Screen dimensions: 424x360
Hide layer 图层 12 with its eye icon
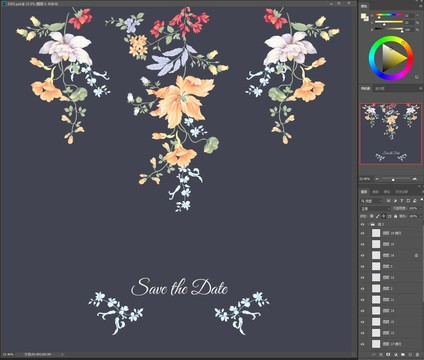tap(363, 277)
